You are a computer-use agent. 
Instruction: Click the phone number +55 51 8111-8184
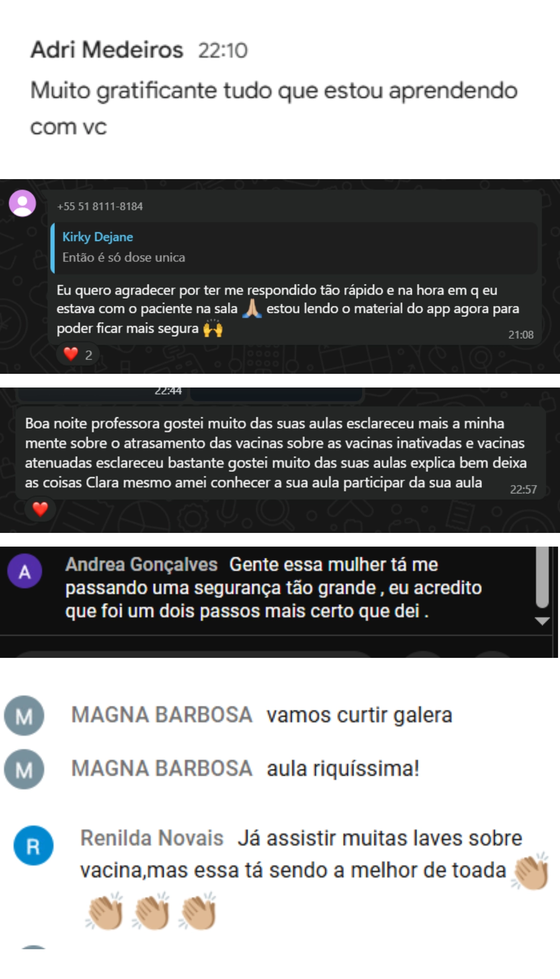pos(100,206)
